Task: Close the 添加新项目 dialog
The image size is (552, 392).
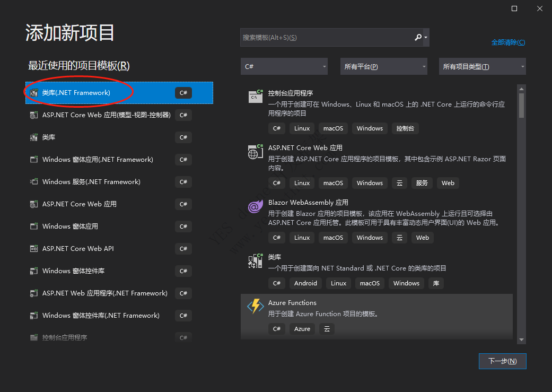Action: click(540, 8)
